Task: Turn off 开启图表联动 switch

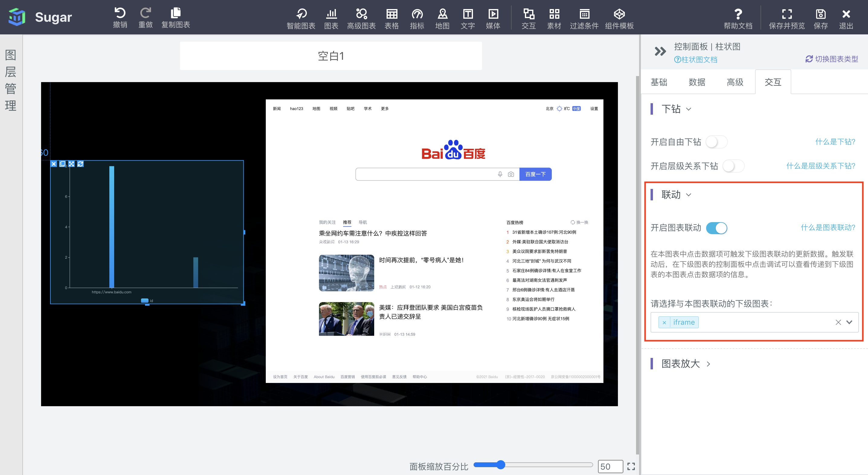Action: [716, 228]
